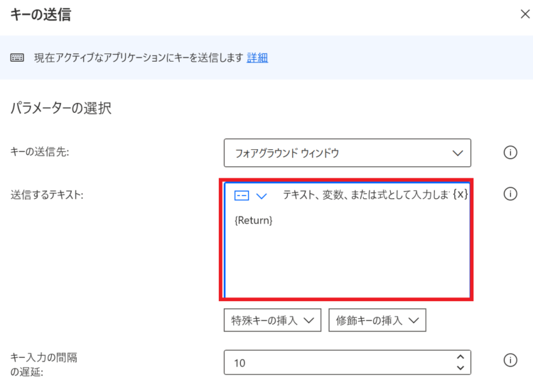Click info icon beside キーの送信先

coord(510,152)
